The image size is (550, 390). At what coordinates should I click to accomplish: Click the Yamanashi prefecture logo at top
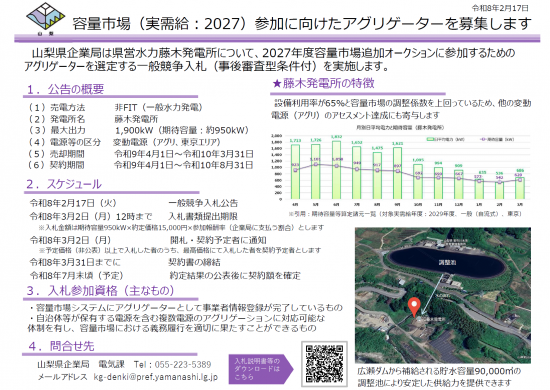pos(46,19)
